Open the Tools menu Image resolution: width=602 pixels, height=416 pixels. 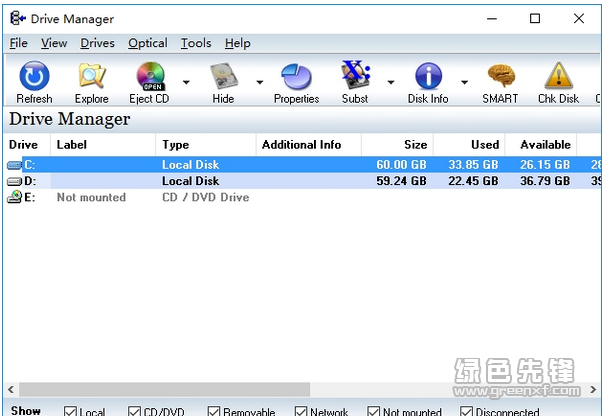pos(196,43)
